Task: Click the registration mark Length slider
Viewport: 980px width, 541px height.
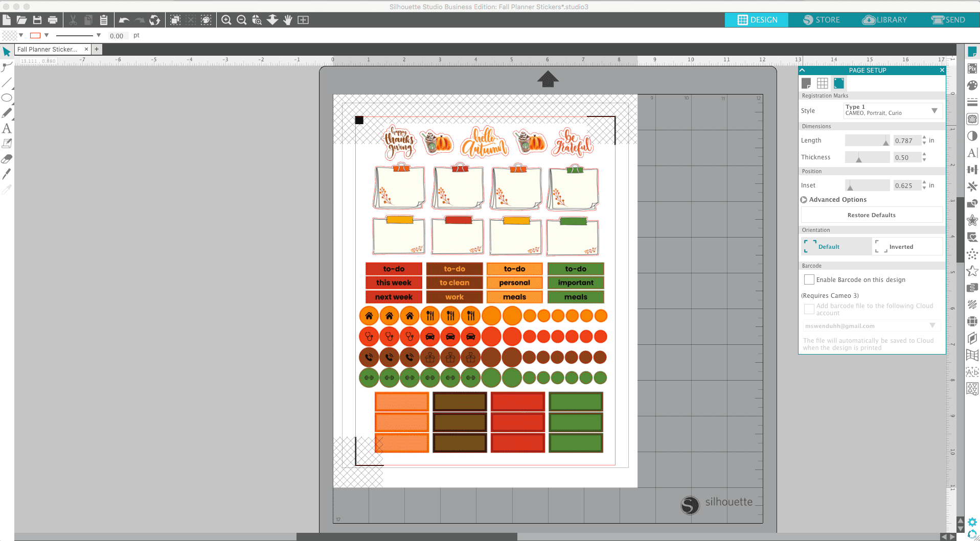Action: click(867, 140)
